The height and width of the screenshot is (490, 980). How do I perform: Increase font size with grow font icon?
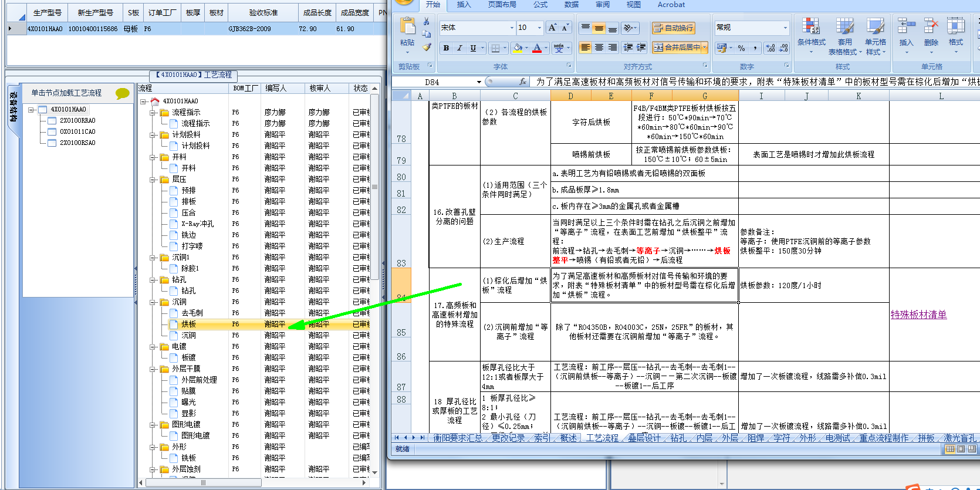[x=552, y=28]
